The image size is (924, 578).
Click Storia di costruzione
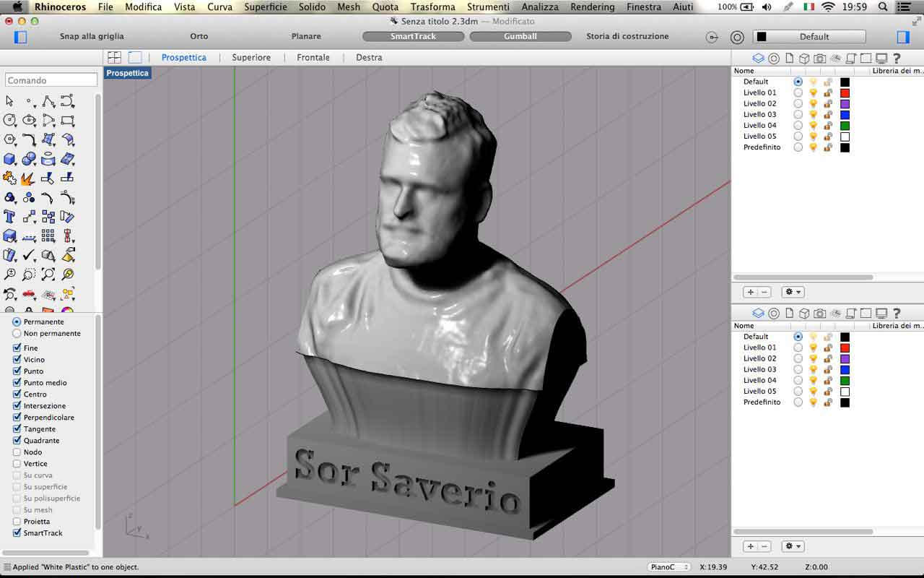coord(627,36)
